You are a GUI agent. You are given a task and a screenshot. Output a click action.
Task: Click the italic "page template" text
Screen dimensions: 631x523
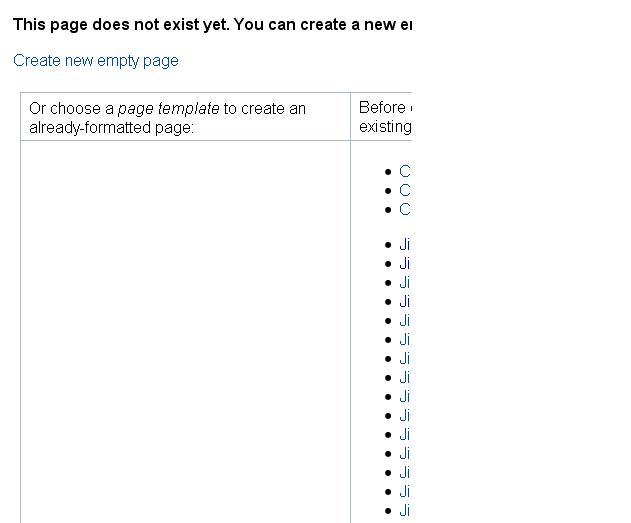pos(169,109)
